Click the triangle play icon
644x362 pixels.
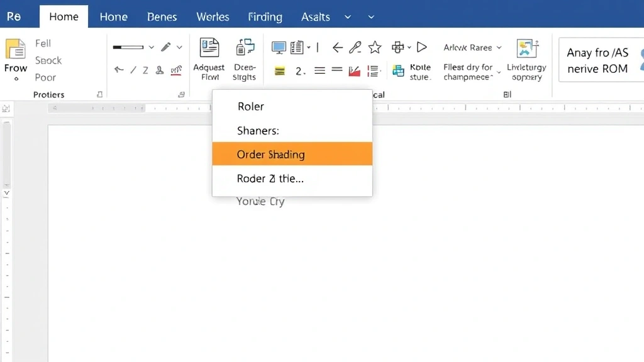422,47
